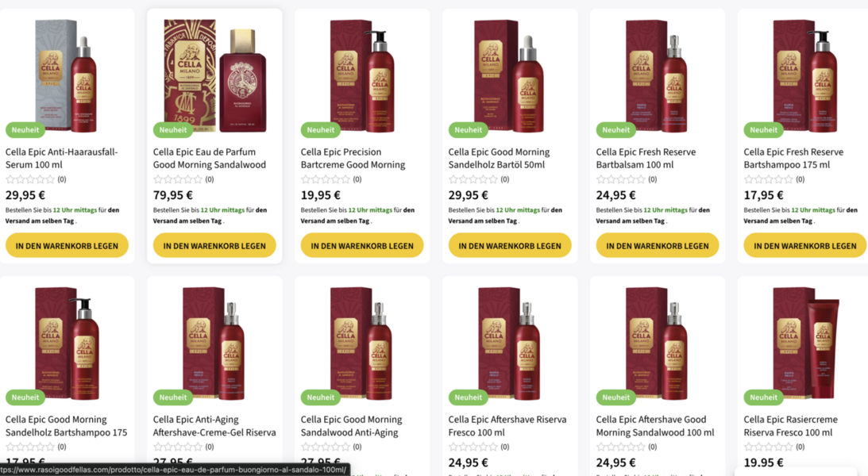Open Cella Epic Precision Bartcreme Good Morning title link

tap(353, 159)
